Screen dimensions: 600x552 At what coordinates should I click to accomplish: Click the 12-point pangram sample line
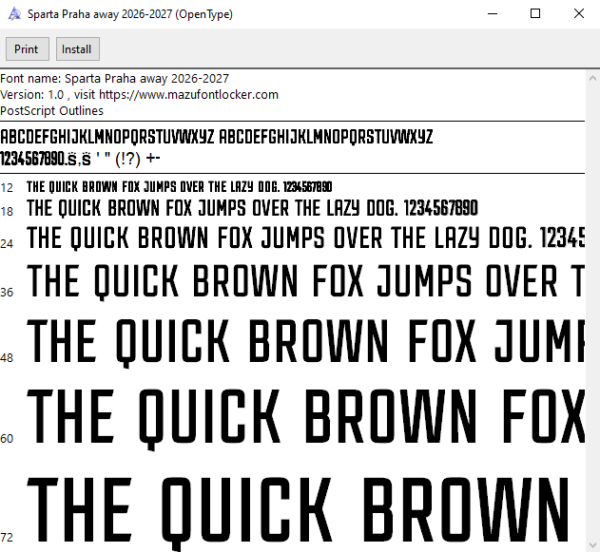coord(179,187)
